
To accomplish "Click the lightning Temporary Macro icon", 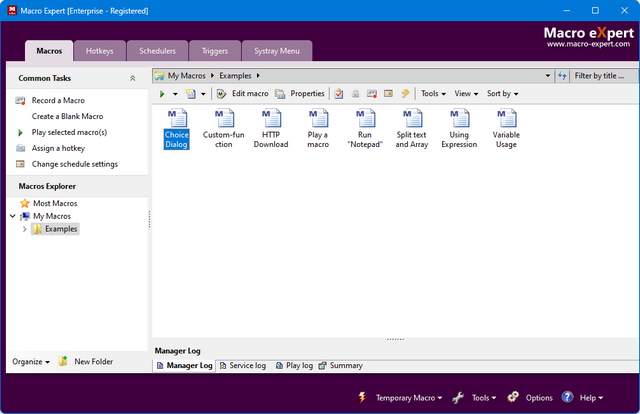I will point(362,397).
